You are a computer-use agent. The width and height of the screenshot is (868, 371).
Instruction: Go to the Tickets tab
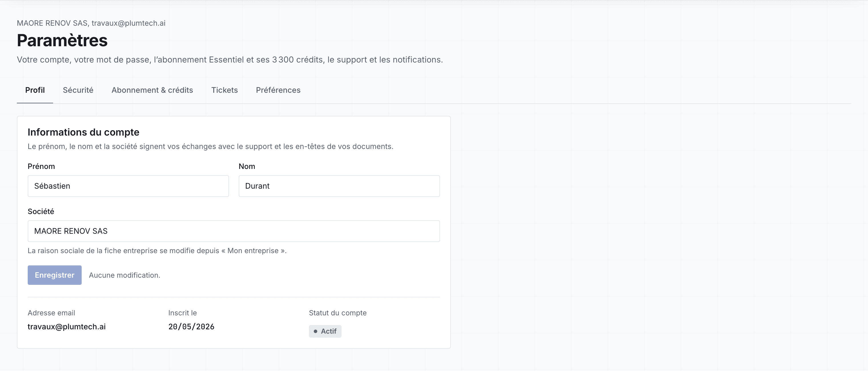[x=224, y=90]
